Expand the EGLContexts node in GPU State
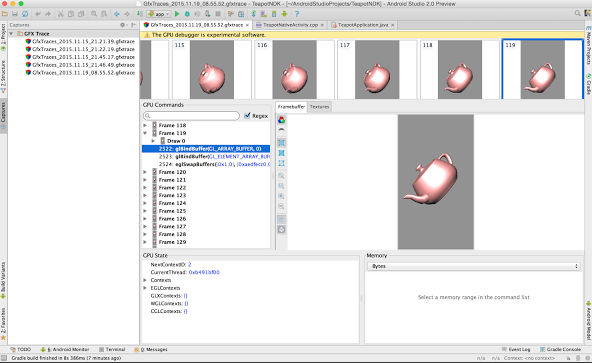Viewport: 592px width, 363px height. coord(145,288)
